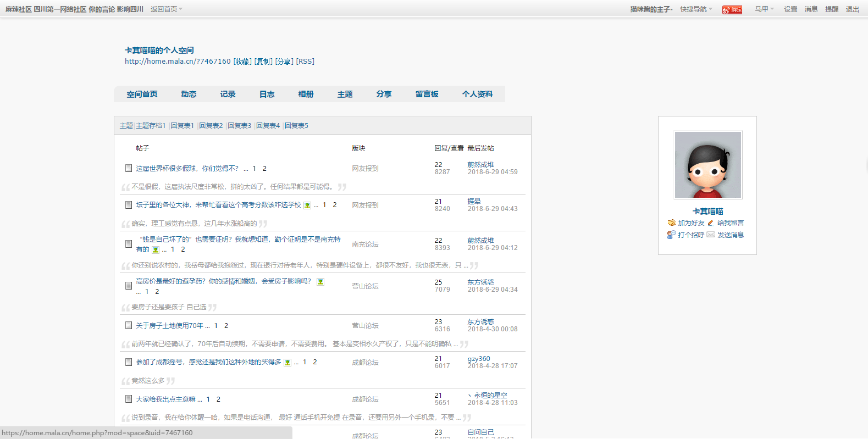Click the handshake 加为好友 icon
Viewport: 868px width, 439px height.
point(671,223)
